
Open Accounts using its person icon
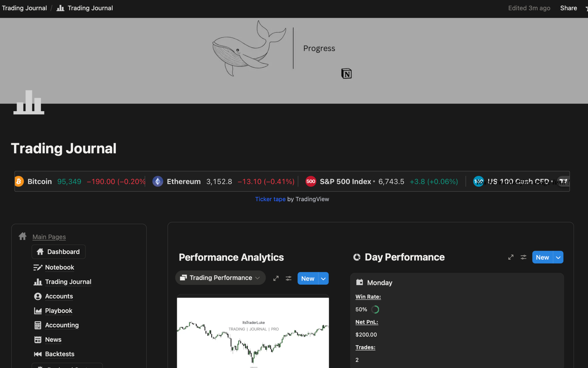pyautogui.click(x=38, y=296)
